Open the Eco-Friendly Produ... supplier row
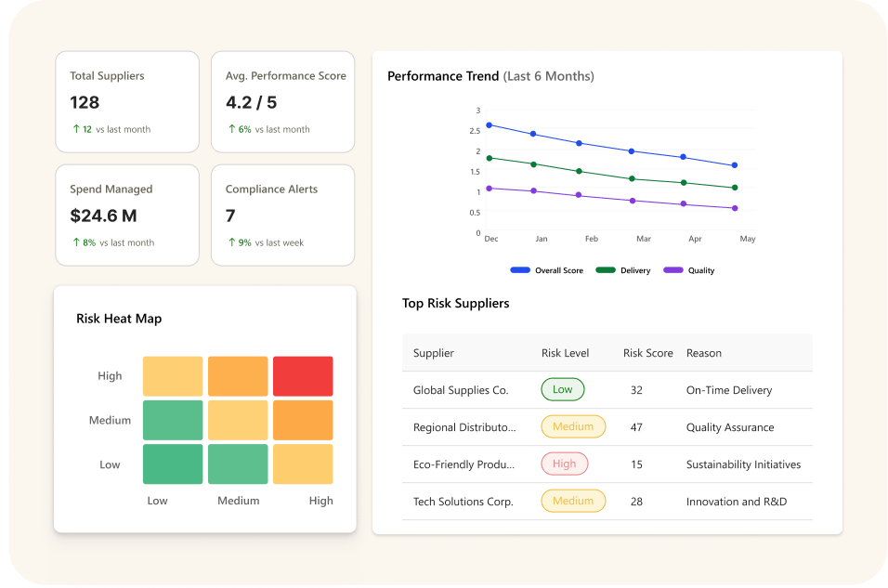The image size is (888, 588). [x=607, y=464]
